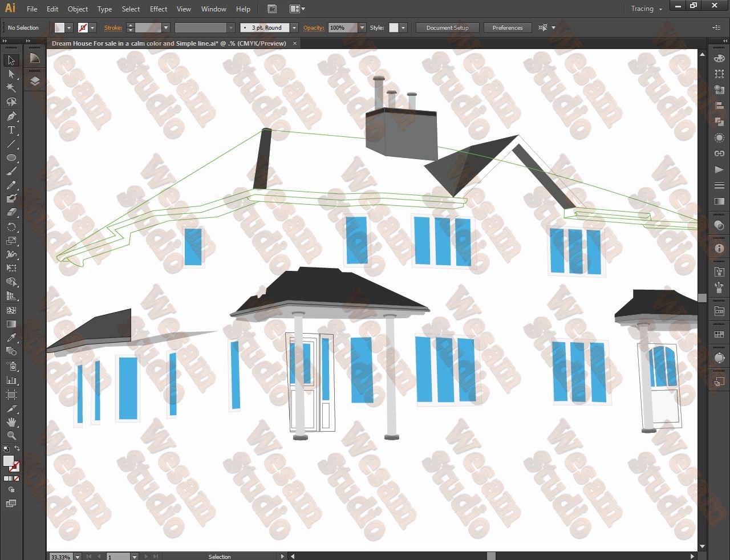
Task: Open the zoom level dropdown
Action: point(78,557)
